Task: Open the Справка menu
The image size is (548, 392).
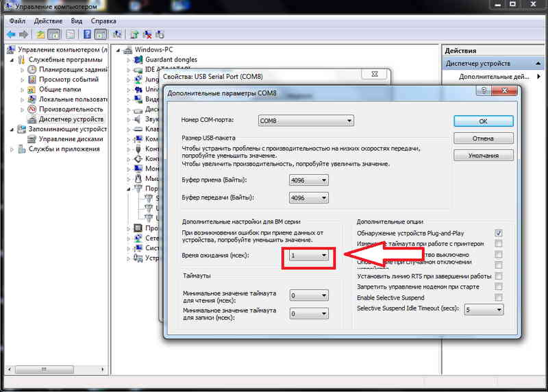Action: (103, 21)
